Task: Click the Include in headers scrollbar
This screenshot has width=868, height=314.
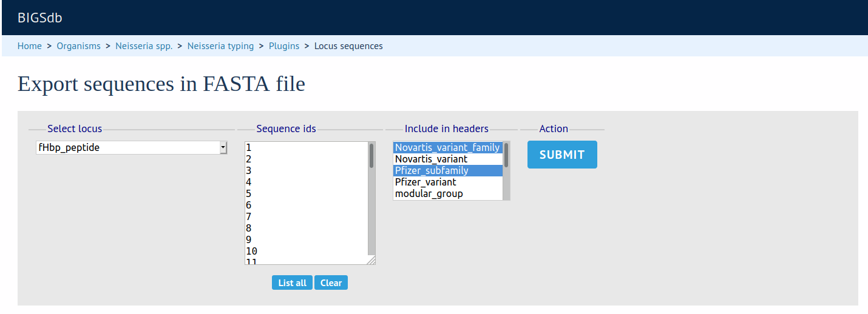Action: coord(506,156)
